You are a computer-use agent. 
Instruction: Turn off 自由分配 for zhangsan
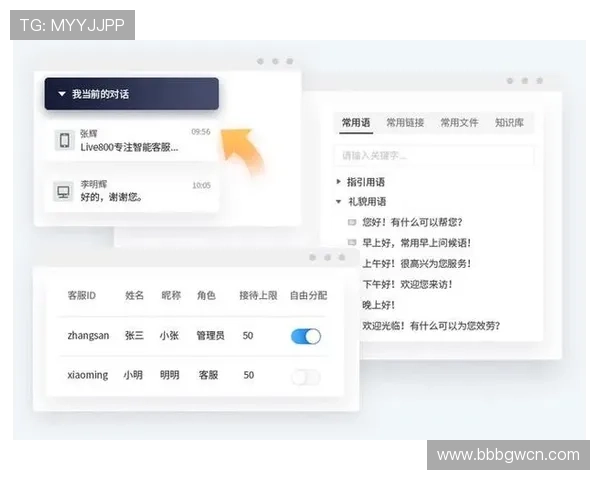click(306, 336)
